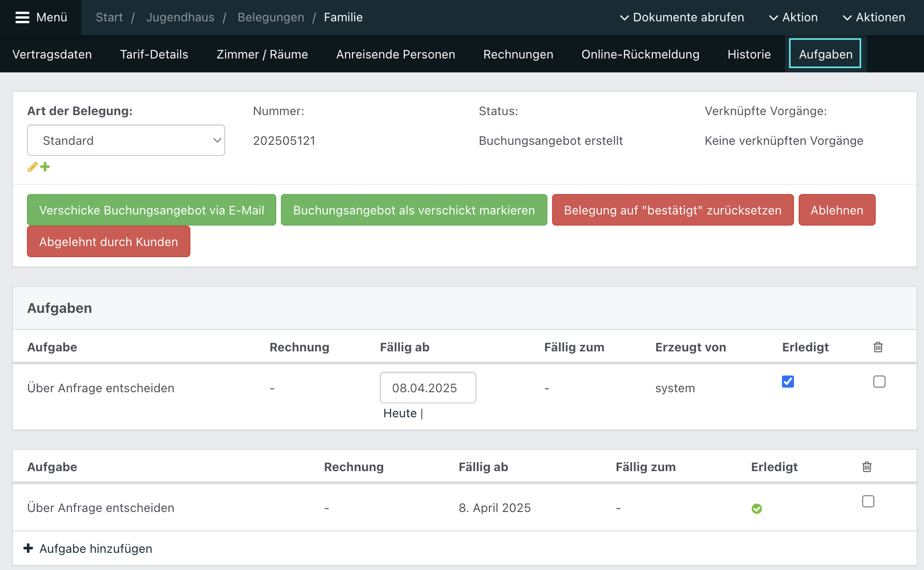Go to Start in the breadcrumb
924x570 pixels.
point(109,17)
